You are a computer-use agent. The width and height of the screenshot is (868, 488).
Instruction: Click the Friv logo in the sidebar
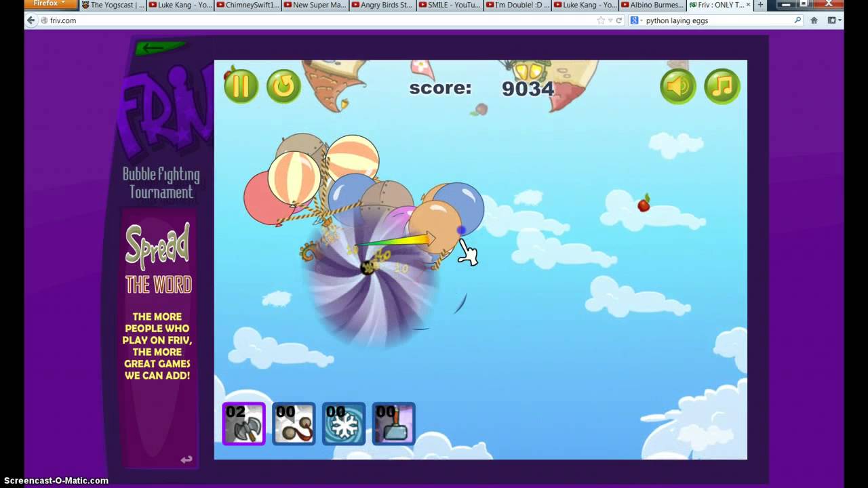pos(166,112)
